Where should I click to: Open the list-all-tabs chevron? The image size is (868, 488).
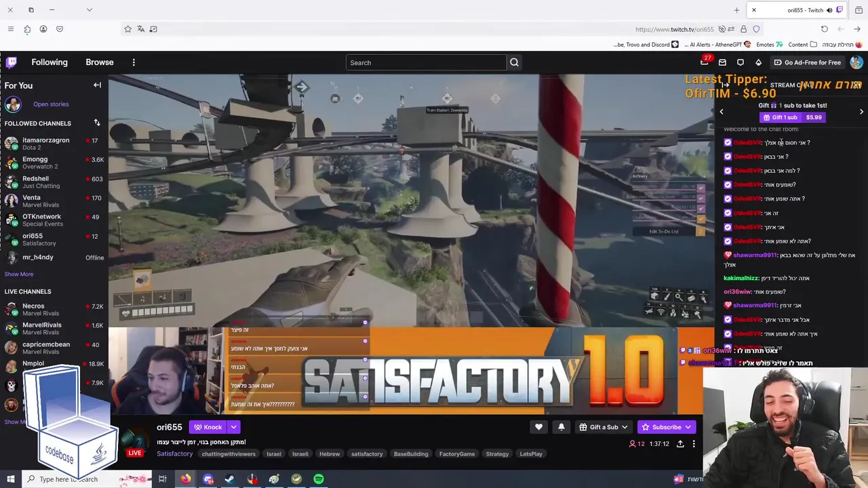coord(89,10)
